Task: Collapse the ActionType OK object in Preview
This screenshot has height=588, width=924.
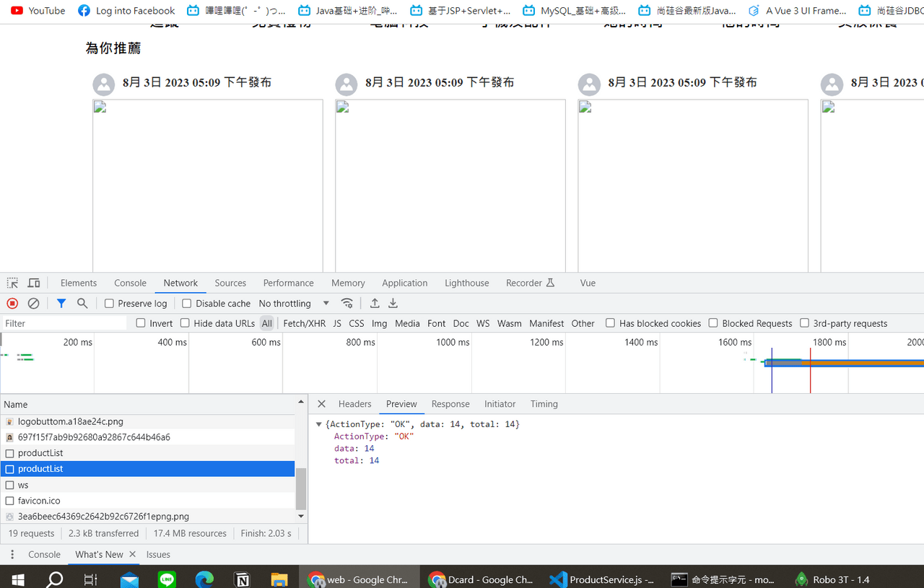Action: 318,424
